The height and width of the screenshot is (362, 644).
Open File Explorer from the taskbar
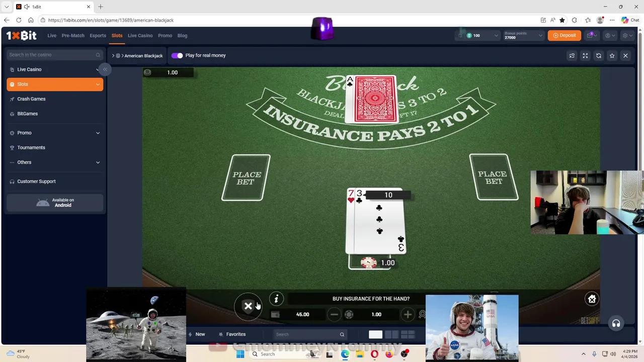[360, 354]
